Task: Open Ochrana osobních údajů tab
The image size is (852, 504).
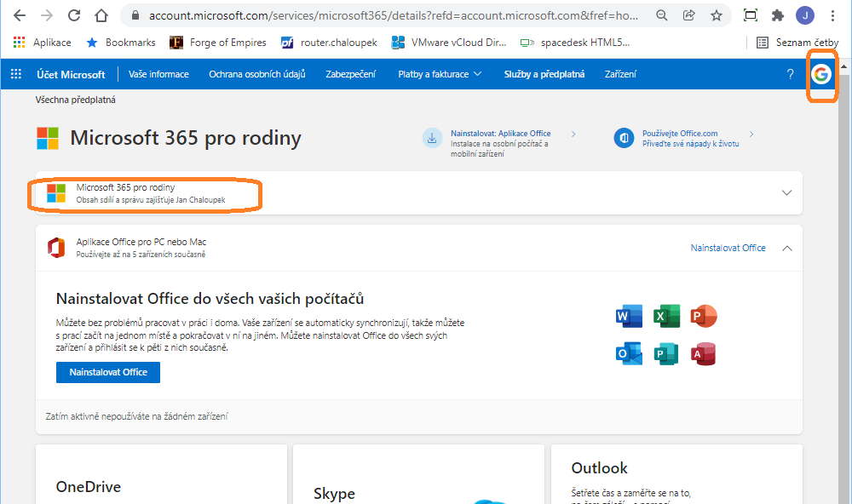Action: (257, 74)
